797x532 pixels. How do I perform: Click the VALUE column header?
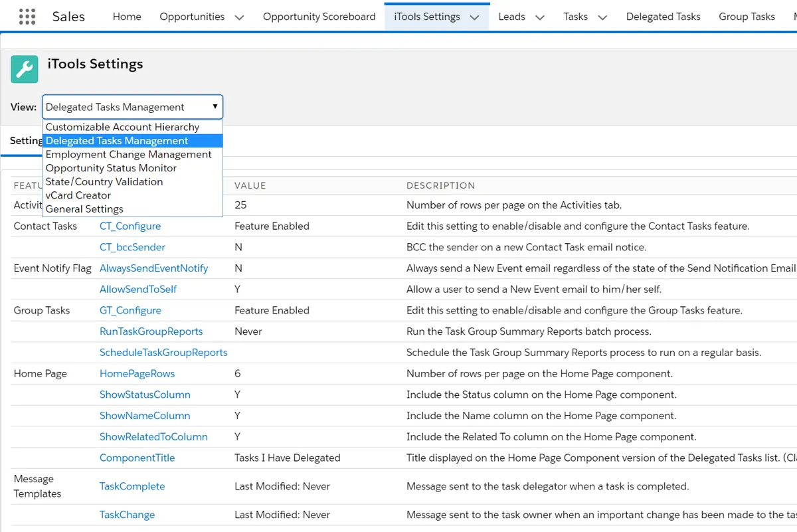(x=250, y=186)
